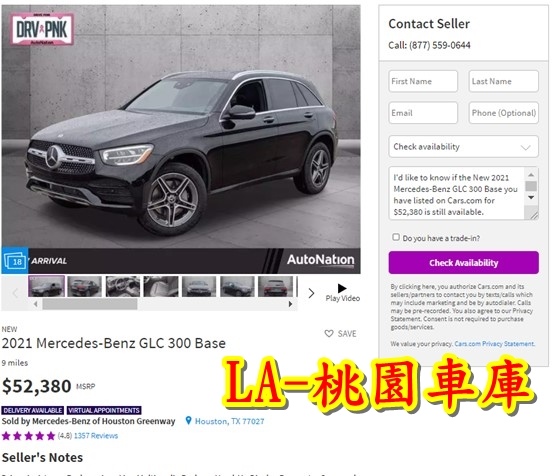Open the photo gallery count icon

coord(15,261)
